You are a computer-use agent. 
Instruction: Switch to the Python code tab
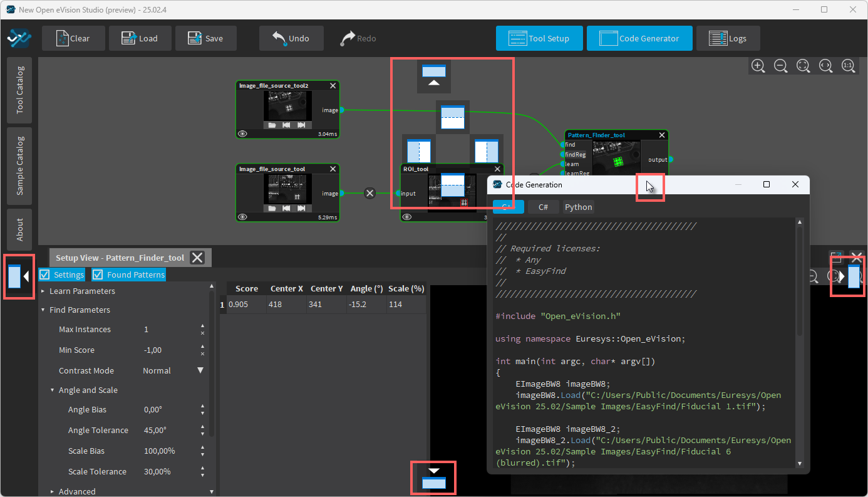pyautogui.click(x=578, y=207)
